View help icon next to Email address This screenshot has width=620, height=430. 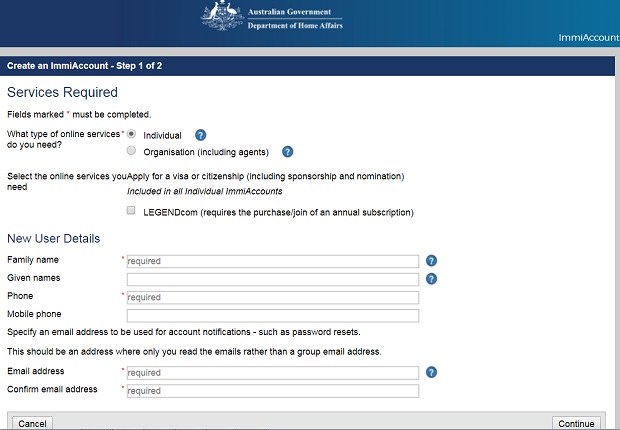coord(431,372)
